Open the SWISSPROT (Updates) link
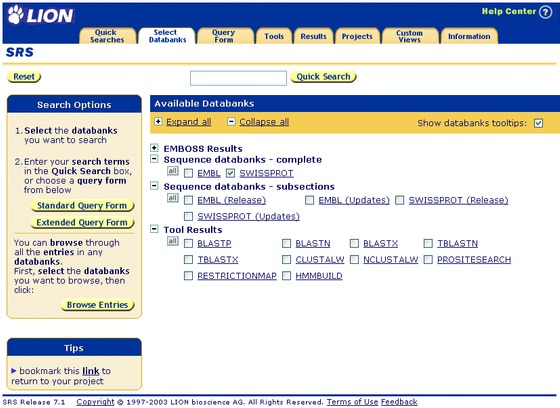The height and width of the screenshot is (408, 560). 249,216
